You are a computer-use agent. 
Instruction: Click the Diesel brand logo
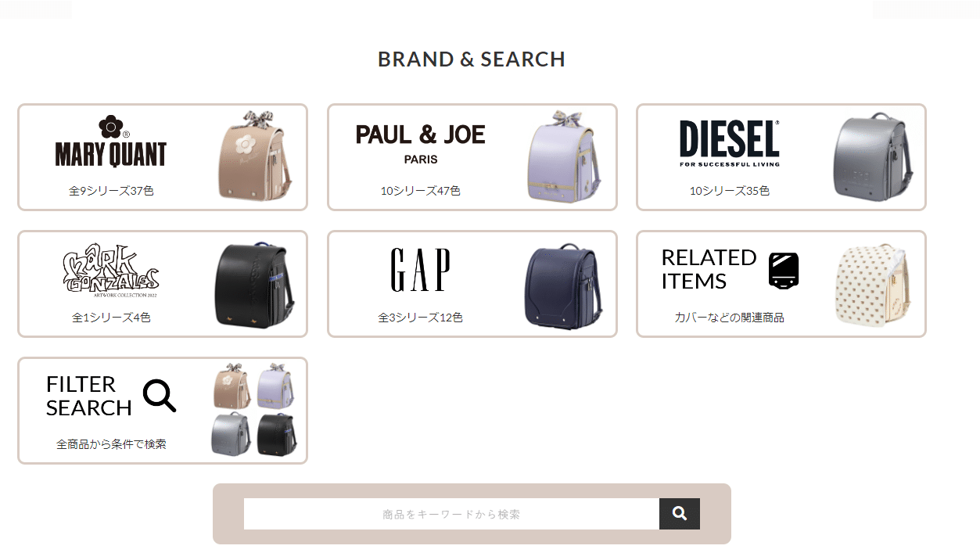coord(730,143)
